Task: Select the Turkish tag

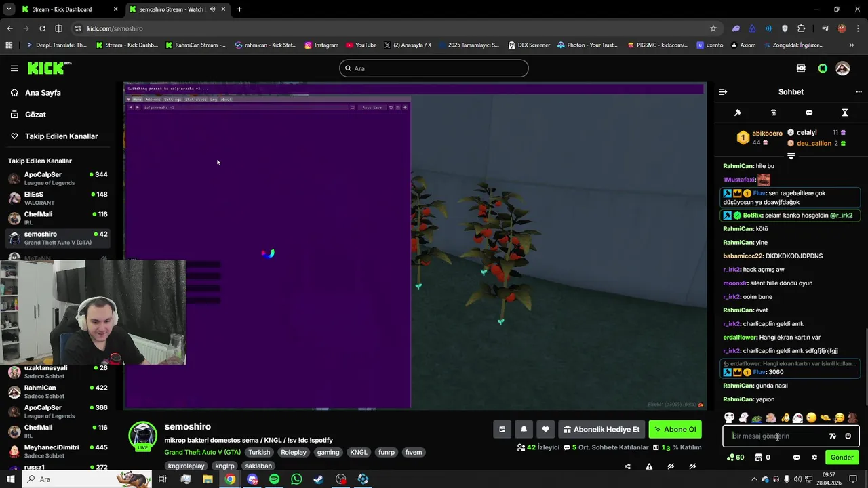Action: tap(258, 452)
